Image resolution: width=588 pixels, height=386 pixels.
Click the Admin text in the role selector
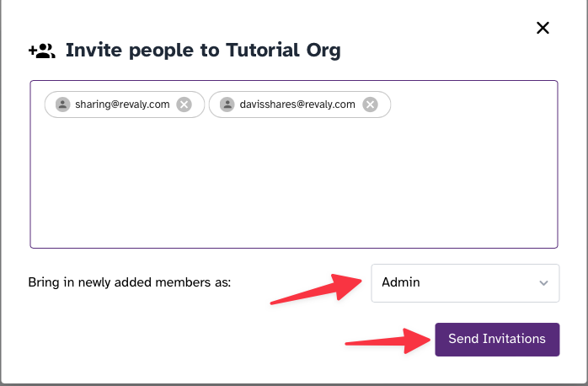[401, 282]
